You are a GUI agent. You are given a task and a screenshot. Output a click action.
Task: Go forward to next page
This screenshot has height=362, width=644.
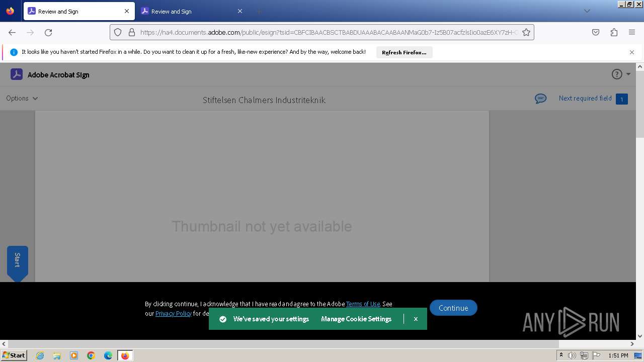(30, 32)
